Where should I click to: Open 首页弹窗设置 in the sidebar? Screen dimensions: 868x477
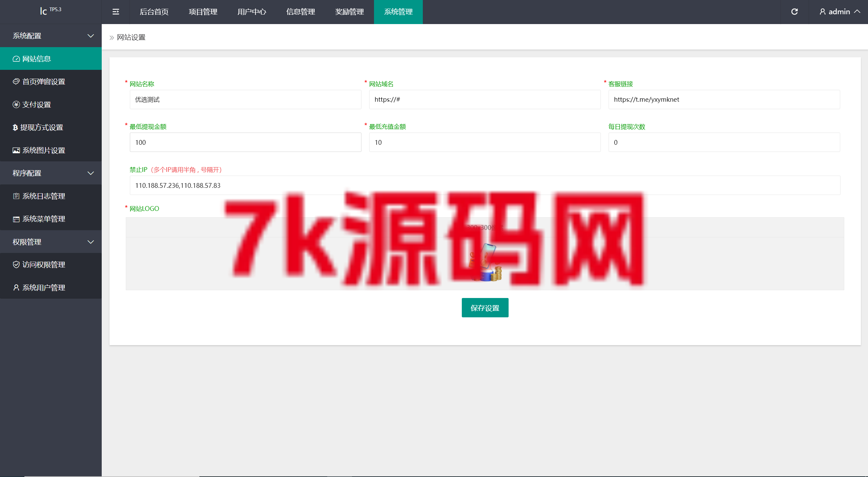(51, 81)
